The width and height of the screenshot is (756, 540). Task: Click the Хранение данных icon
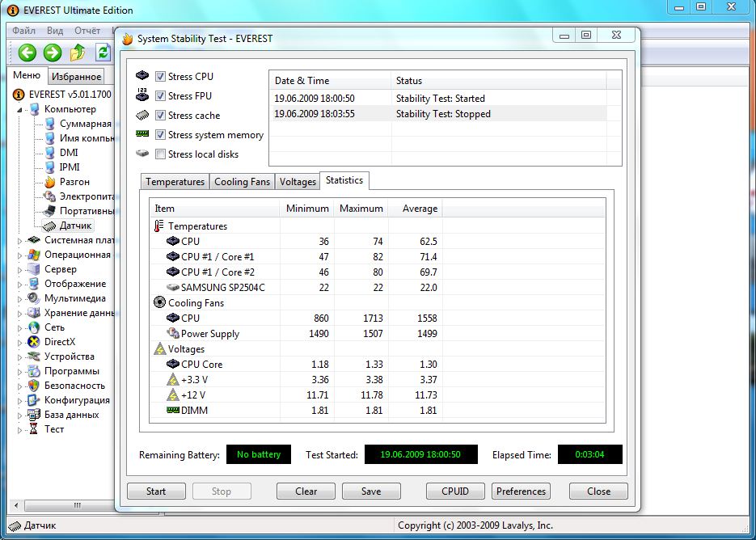click(x=34, y=312)
